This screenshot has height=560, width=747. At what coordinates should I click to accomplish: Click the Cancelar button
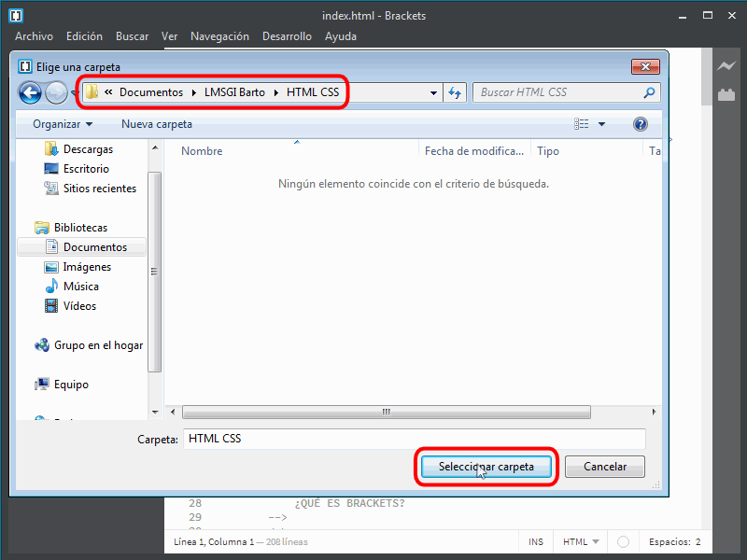click(605, 467)
